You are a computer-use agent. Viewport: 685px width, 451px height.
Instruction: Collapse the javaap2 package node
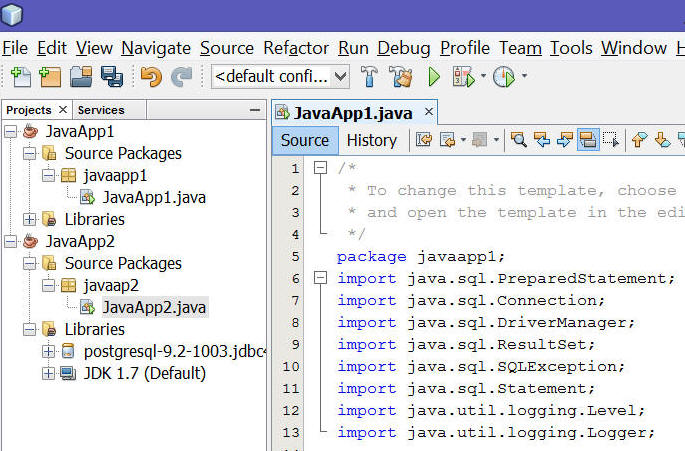[48, 285]
